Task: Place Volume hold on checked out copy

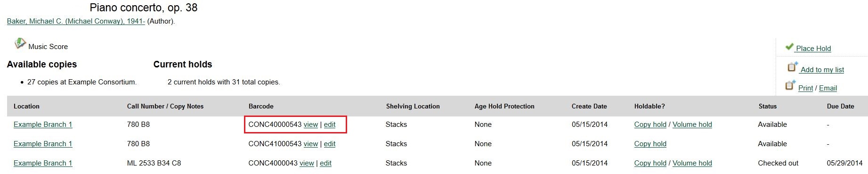Action: click(x=692, y=163)
